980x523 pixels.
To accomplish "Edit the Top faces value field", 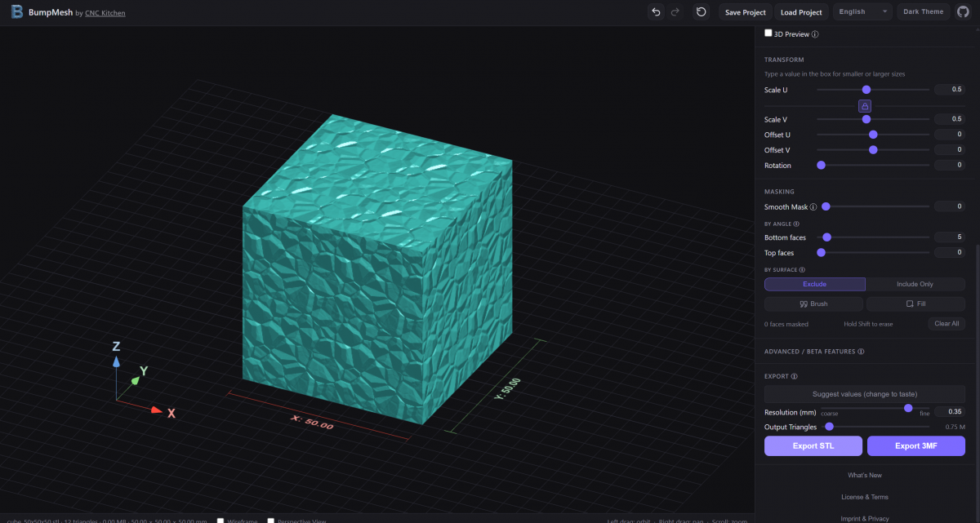I will pos(950,253).
